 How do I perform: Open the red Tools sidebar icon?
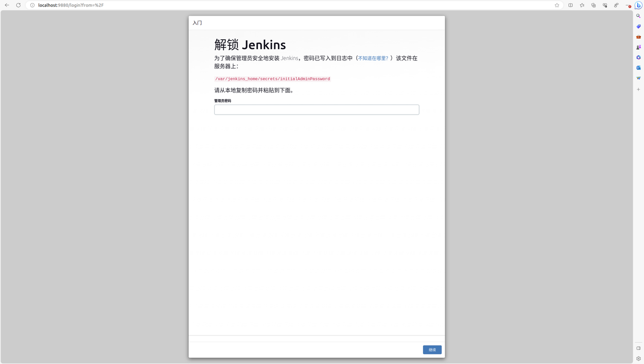637,36
